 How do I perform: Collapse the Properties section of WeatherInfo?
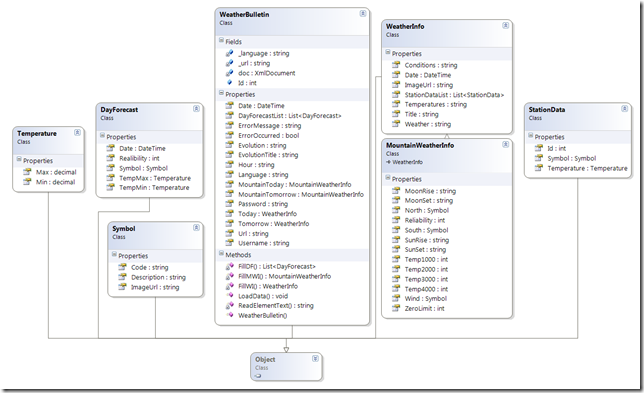[x=388, y=53]
